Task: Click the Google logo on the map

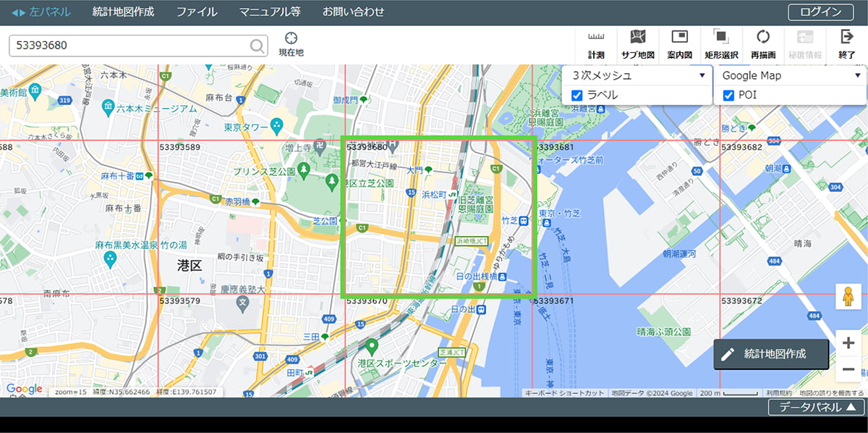Action: pos(25,389)
